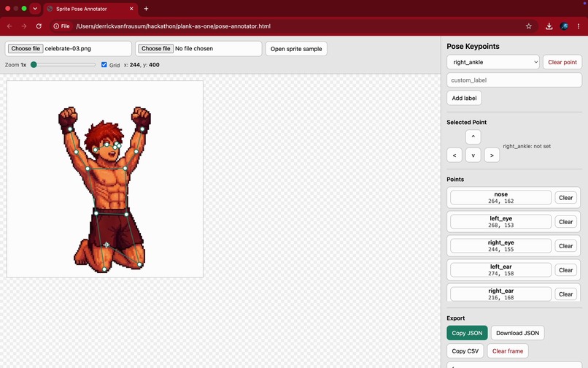Screen dimensions: 588x368
Task: Click the File site info chip
Action: (61, 26)
